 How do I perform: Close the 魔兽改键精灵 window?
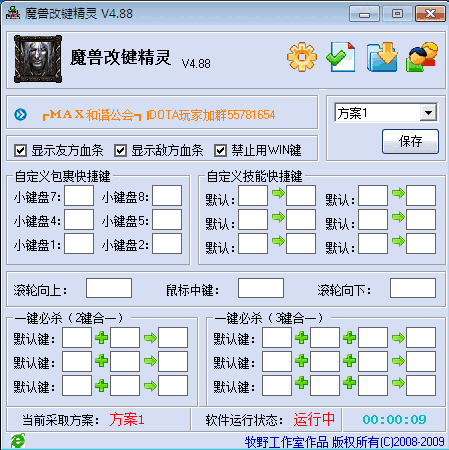coord(430,14)
